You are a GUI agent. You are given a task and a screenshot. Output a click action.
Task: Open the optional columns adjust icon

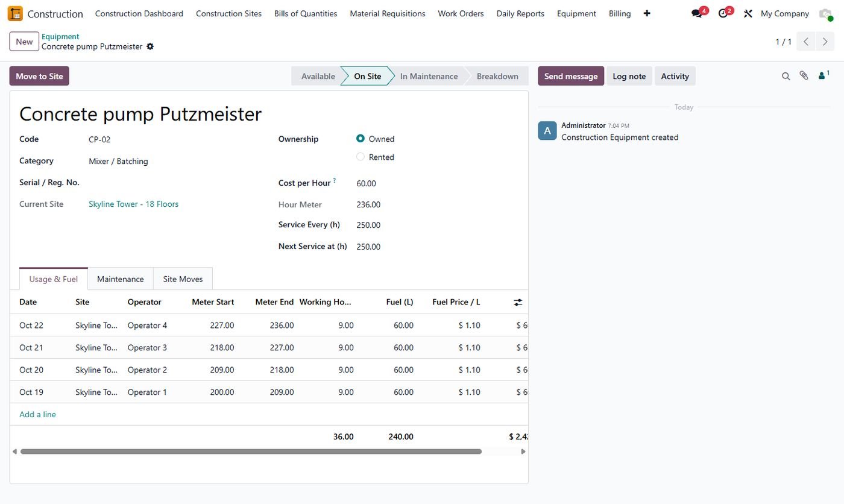(518, 303)
